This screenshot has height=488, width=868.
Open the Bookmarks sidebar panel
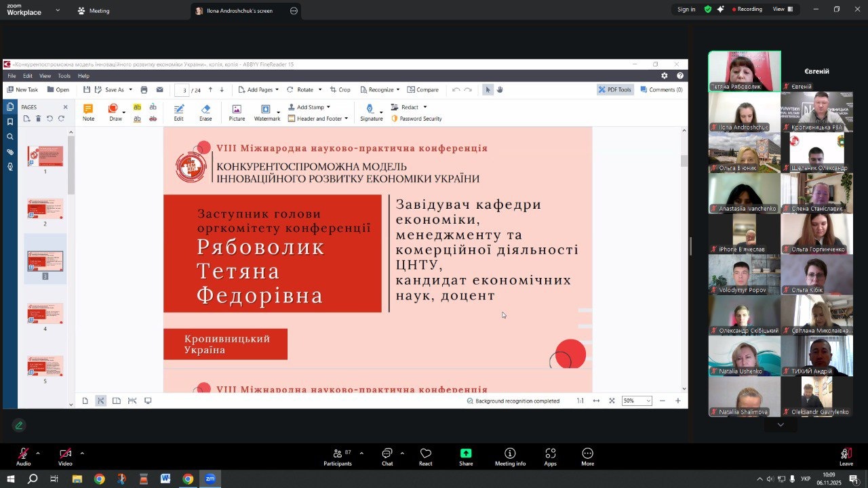point(10,122)
